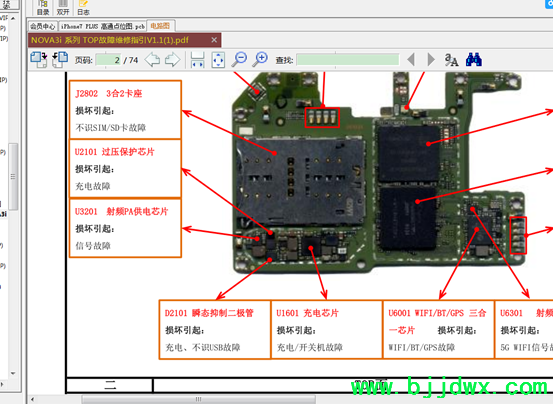Image resolution: width=553 pixels, height=404 pixels.
Task: Click the horizontal scrollbar thumb at the bottom
Action: (199, 399)
